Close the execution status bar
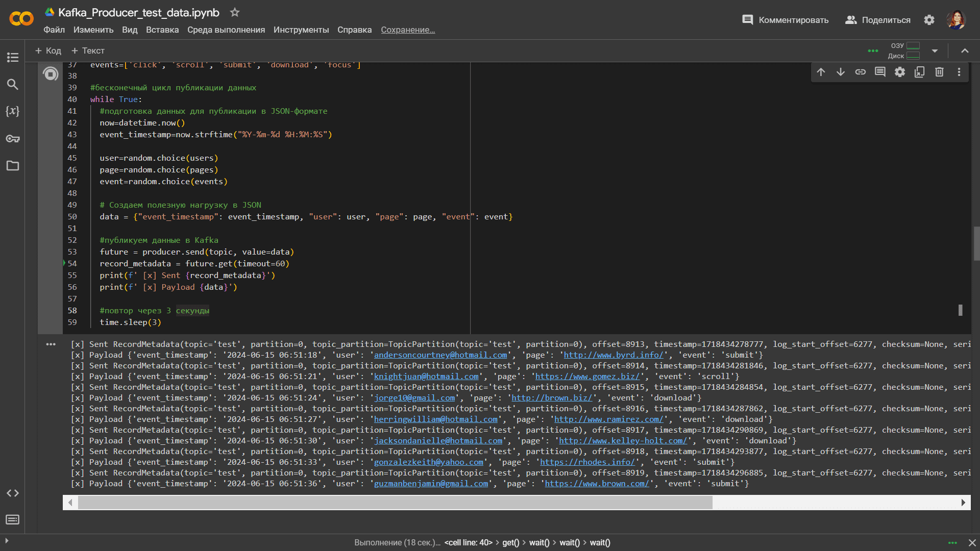This screenshot has height=551, width=980. click(x=972, y=543)
